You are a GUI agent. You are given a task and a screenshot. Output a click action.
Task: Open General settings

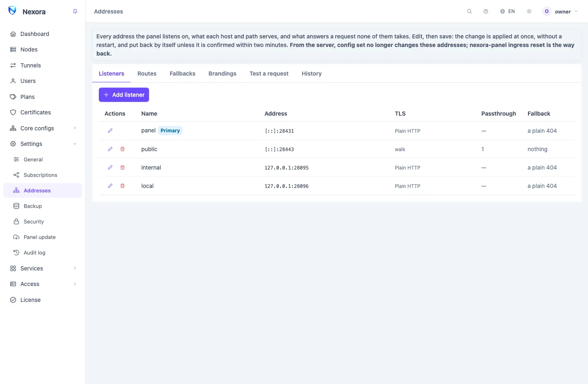coord(42,159)
